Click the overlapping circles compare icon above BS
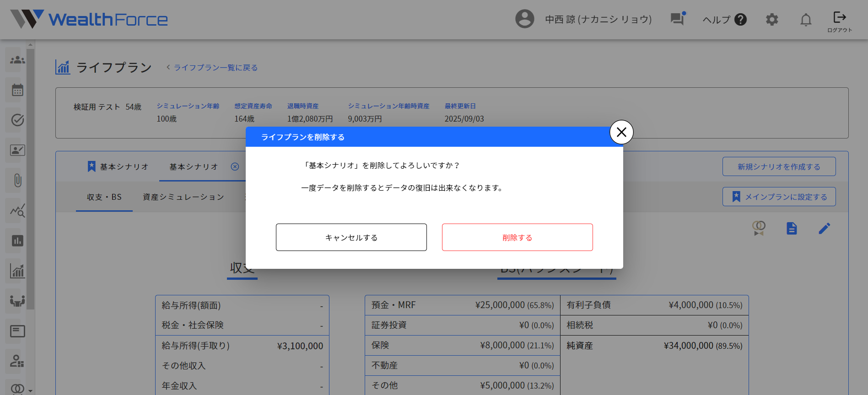868x395 pixels. pos(759,228)
